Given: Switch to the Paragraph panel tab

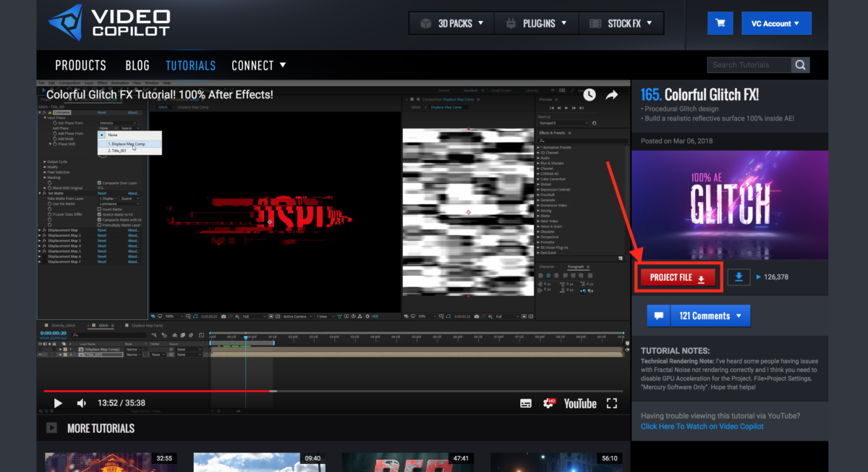Looking at the screenshot, I should [x=575, y=266].
